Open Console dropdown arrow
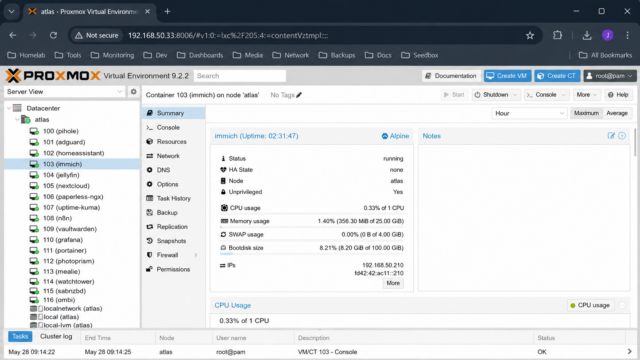640x360 pixels. click(x=564, y=95)
